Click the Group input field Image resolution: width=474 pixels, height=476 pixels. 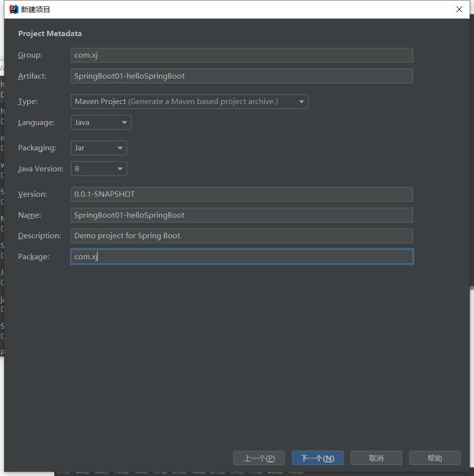(241, 55)
